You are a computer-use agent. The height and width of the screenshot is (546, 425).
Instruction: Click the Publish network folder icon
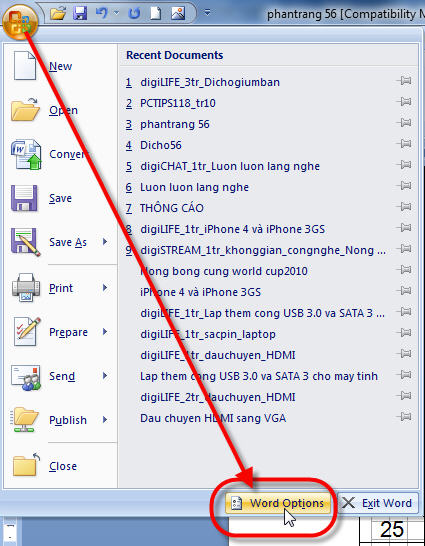25,420
